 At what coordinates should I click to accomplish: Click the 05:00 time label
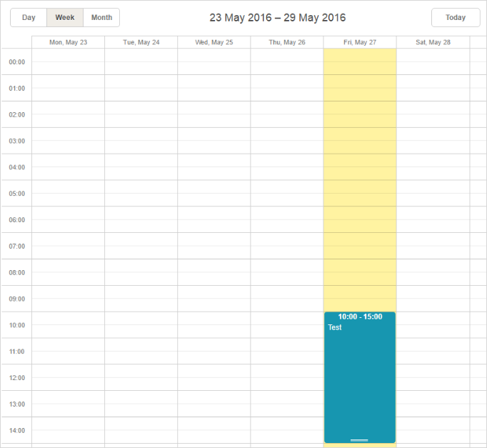[16, 194]
